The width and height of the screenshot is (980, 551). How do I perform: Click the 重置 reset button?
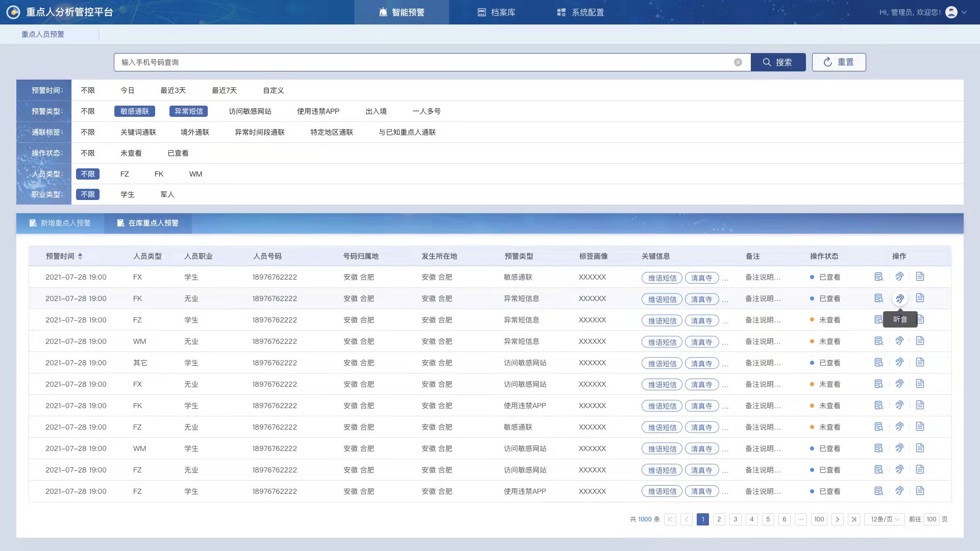[x=839, y=62]
